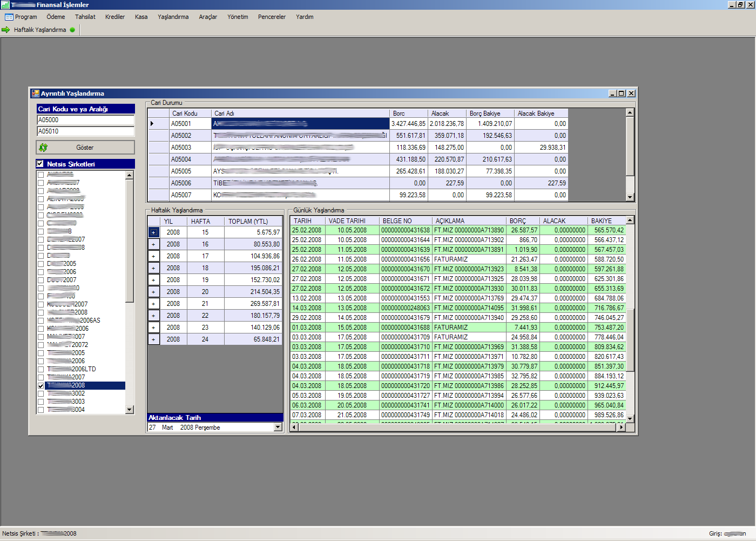Screen dimensions: 756x541
Task: Open the Tahsilat menu
Action: pyautogui.click(x=85, y=17)
